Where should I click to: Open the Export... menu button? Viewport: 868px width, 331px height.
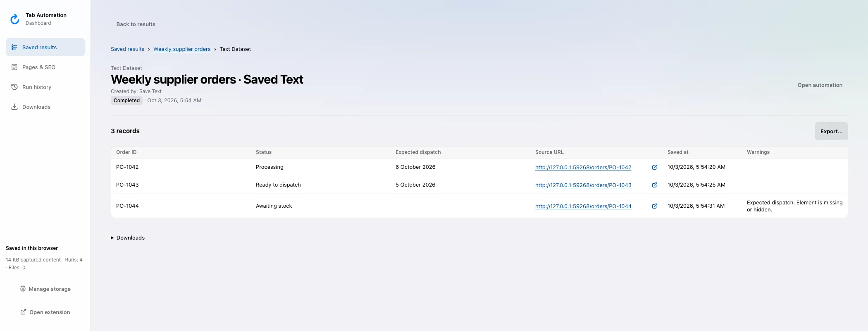[x=831, y=131]
